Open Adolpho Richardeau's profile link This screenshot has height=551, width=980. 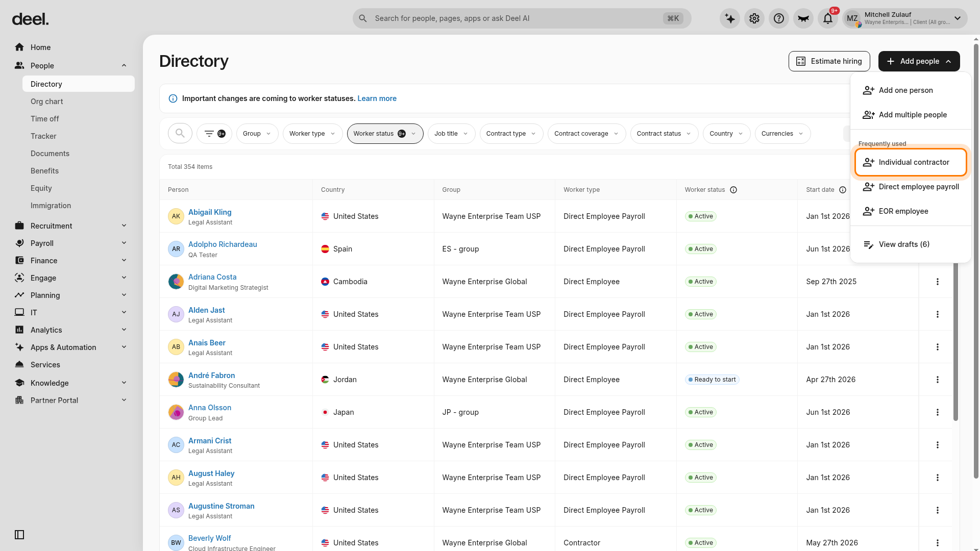coord(223,244)
